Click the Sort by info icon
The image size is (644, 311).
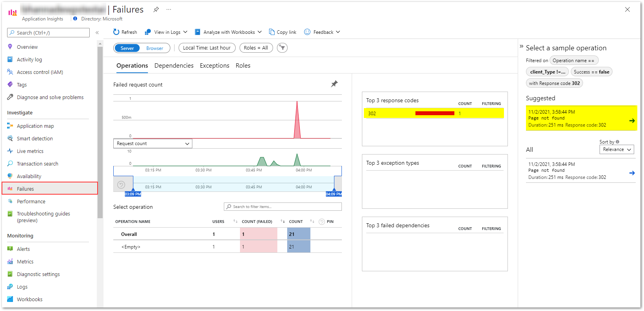617,142
